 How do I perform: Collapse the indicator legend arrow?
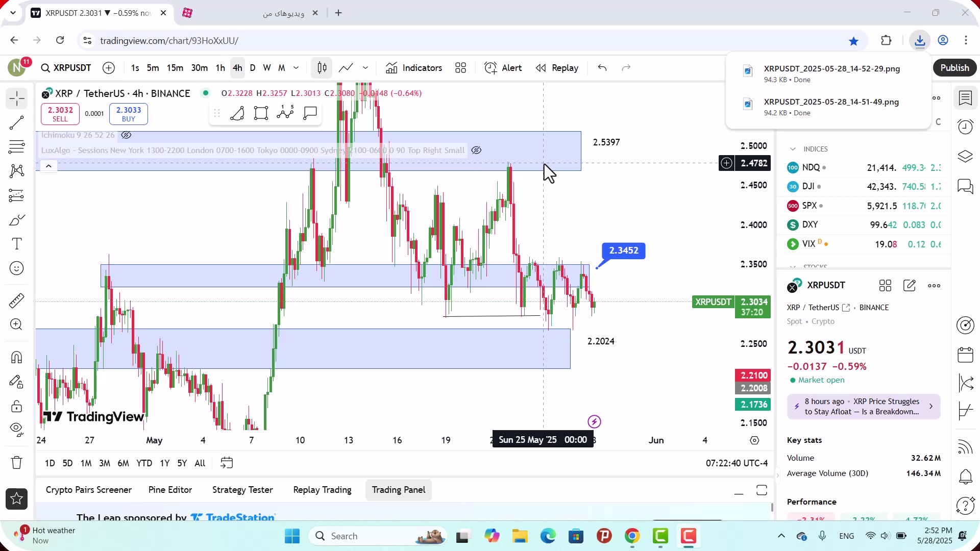(x=48, y=166)
